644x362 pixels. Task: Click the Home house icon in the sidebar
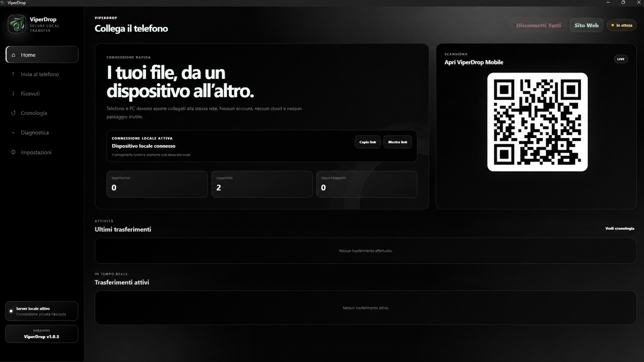pyautogui.click(x=13, y=55)
